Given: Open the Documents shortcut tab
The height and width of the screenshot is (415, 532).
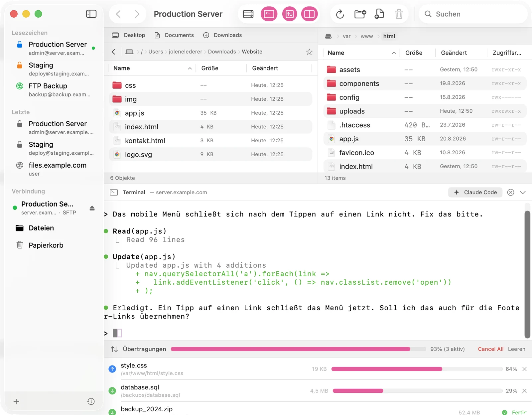Looking at the screenshot, I should [x=174, y=35].
